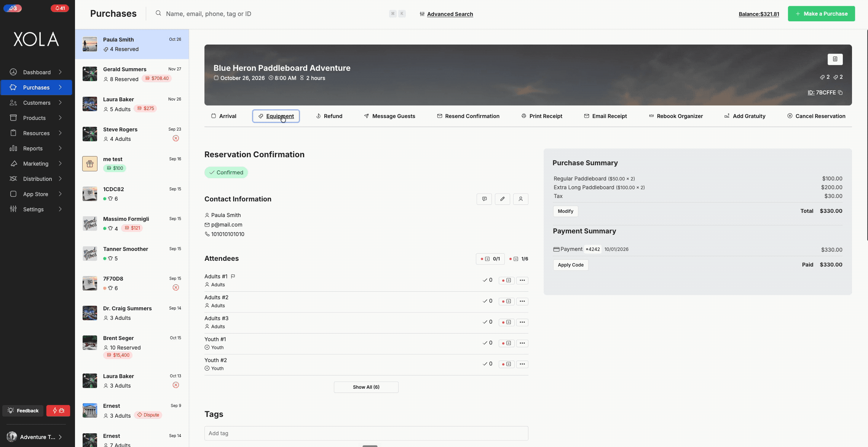This screenshot has height=447, width=868.
Task: Click the Modify button in Purchase Summary
Action: pyautogui.click(x=565, y=211)
